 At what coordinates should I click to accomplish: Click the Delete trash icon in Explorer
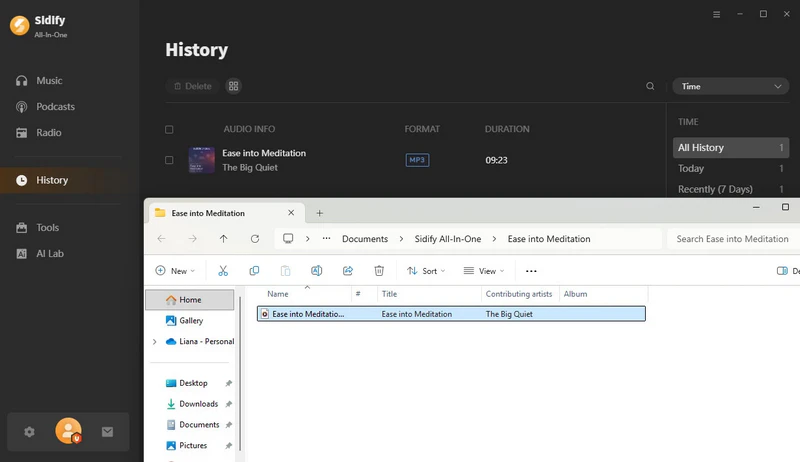point(379,271)
